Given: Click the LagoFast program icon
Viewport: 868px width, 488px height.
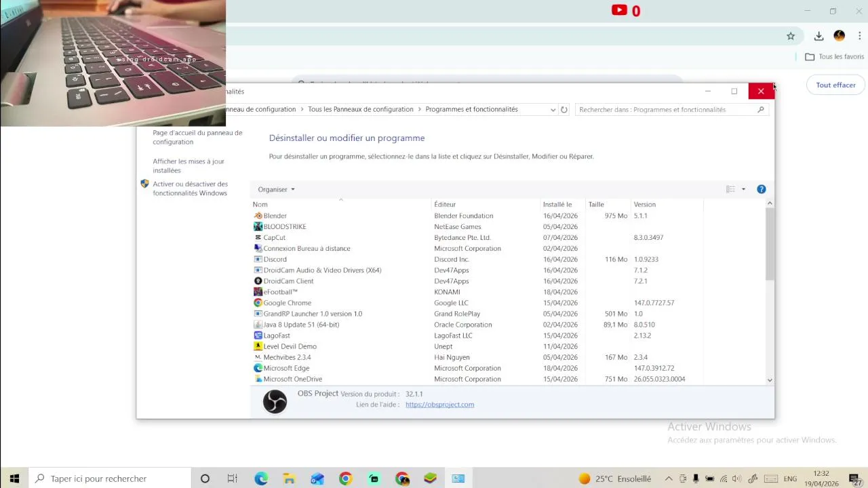Looking at the screenshot, I should point(258,335).
